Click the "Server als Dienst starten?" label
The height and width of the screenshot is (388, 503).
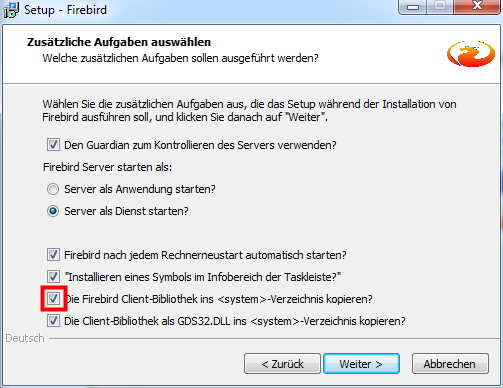[x=126, y=211]
